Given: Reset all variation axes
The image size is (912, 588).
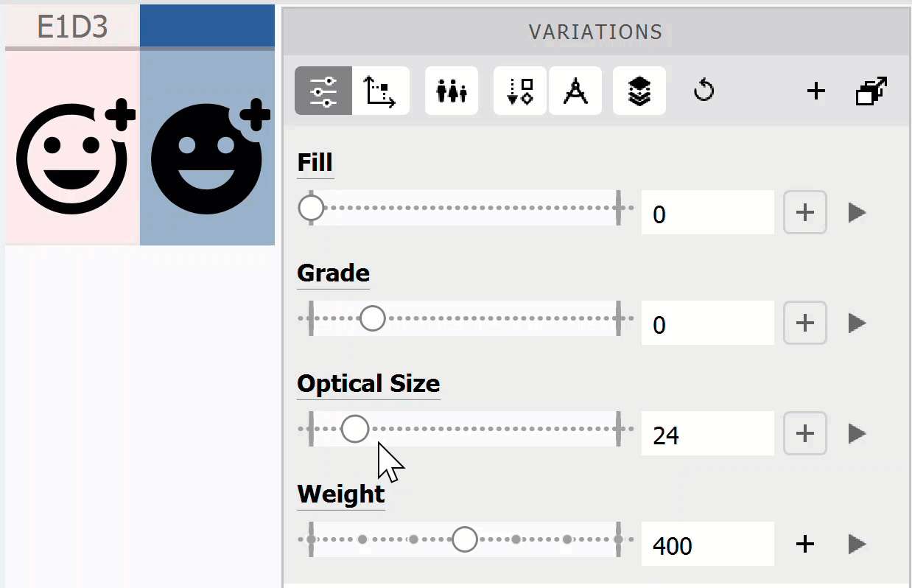Looking at the screenshot, I should pos(703,91).
